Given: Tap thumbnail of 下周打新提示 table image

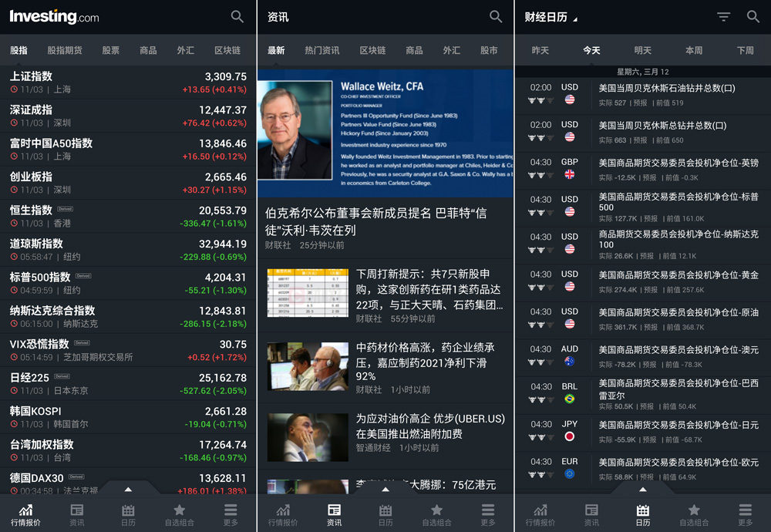Looking at the screenshot, I should [308, 292].
